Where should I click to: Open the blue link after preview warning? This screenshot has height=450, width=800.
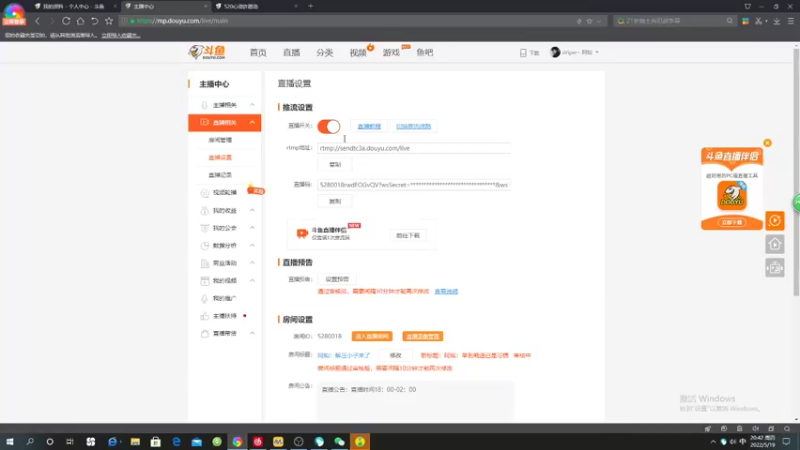[x=446, y=291]
